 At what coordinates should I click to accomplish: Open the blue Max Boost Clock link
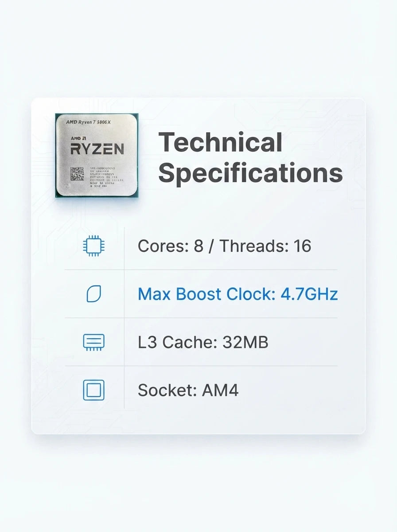coord(238,294)
